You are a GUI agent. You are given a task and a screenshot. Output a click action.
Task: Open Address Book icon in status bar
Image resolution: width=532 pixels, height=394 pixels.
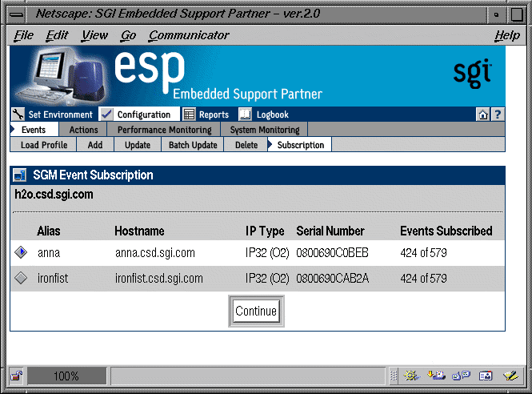coord(486,376)
